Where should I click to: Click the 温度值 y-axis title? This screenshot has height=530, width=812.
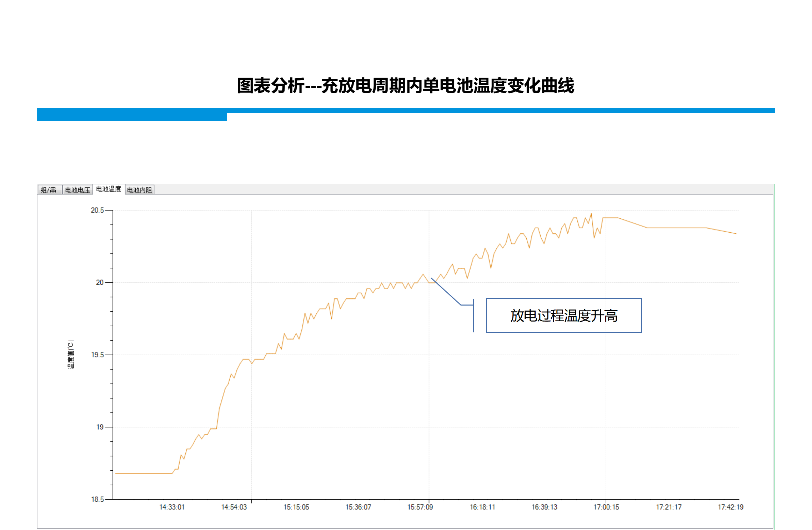71,355
